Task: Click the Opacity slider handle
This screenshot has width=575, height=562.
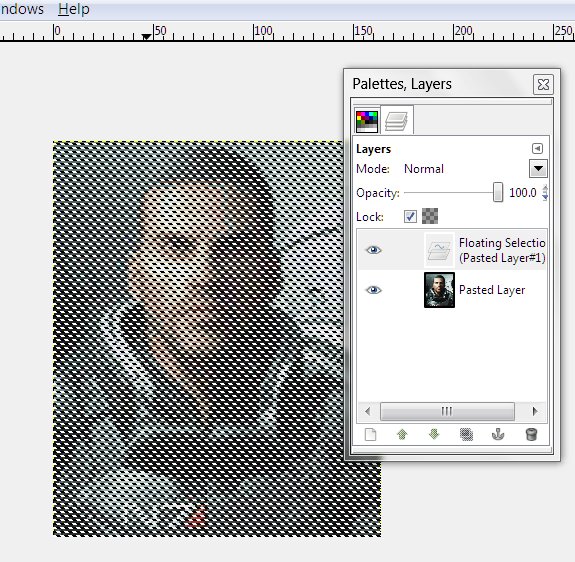Action: (498, 192)
